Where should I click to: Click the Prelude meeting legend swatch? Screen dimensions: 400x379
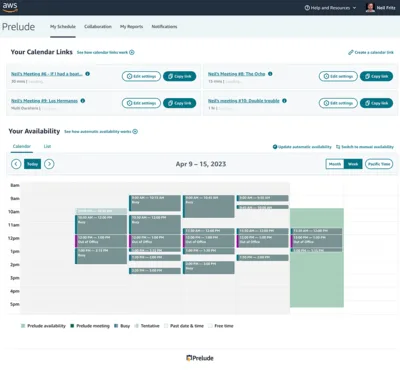(72, 326)
